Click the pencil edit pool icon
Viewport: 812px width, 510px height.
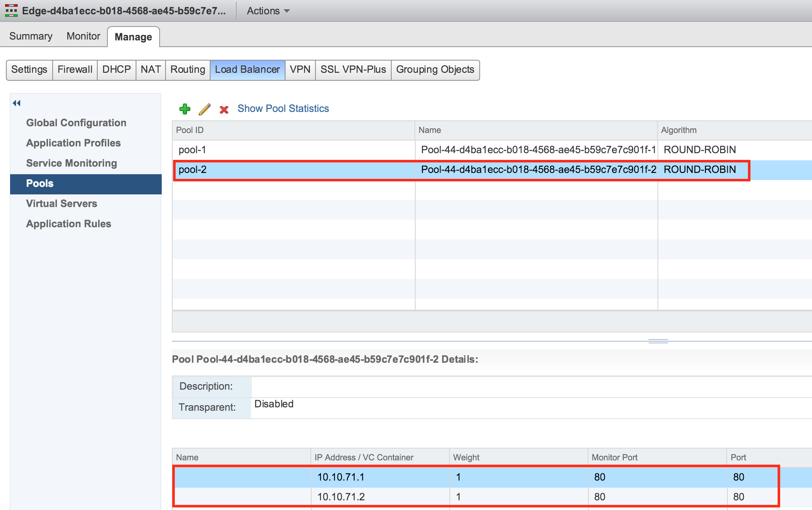205,109
